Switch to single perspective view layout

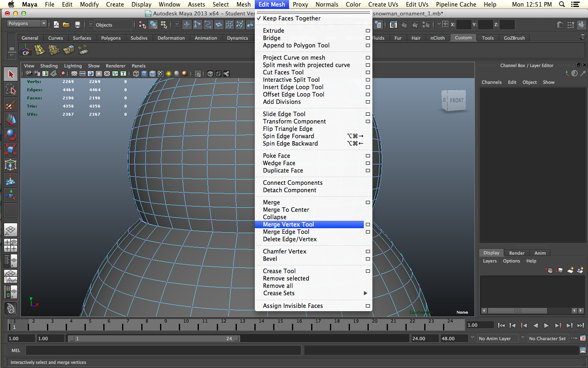point(11,230)
